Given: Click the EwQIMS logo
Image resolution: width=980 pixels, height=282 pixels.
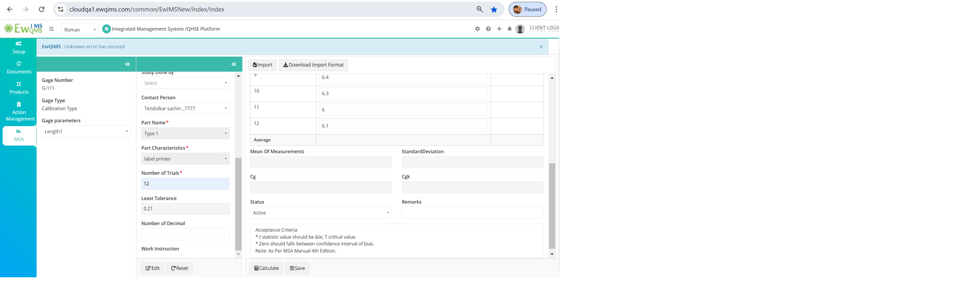Looking at the screenshot, I should pyautogui.click(x=23, y=29).
